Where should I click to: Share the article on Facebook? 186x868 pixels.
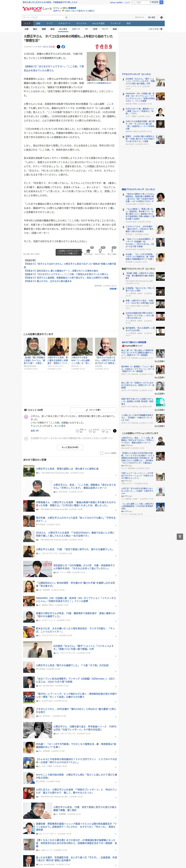click(x=63, y=47)
